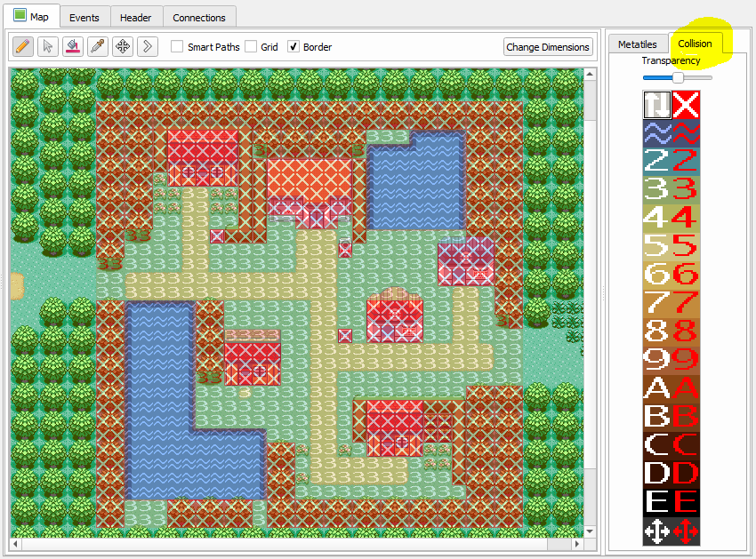Viewport: 756px width, 559px height.
Task: Select the white 3 elevation tile
Action: [x=657, y=189]
